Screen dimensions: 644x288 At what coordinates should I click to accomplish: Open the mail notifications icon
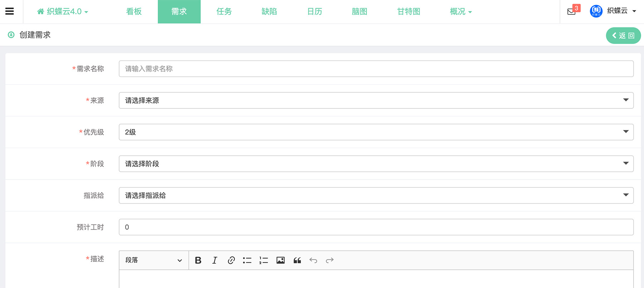pos(571,12)
